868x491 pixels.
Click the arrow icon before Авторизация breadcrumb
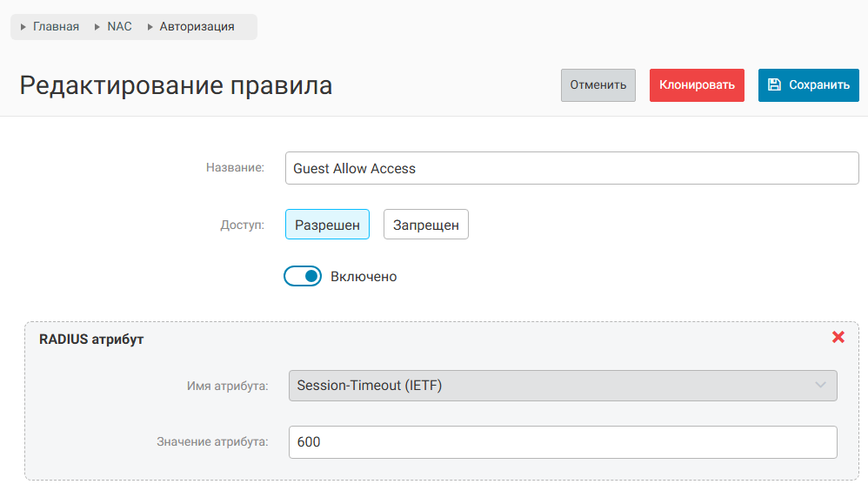pyautogui.click(x=150, y=27)
